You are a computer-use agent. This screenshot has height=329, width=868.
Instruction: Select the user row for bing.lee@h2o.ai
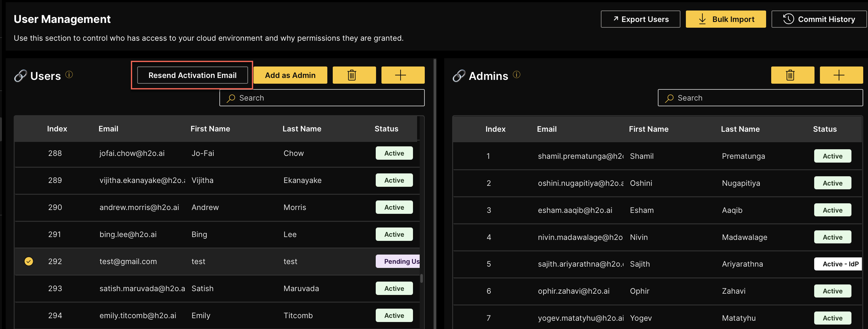(128, 234)
